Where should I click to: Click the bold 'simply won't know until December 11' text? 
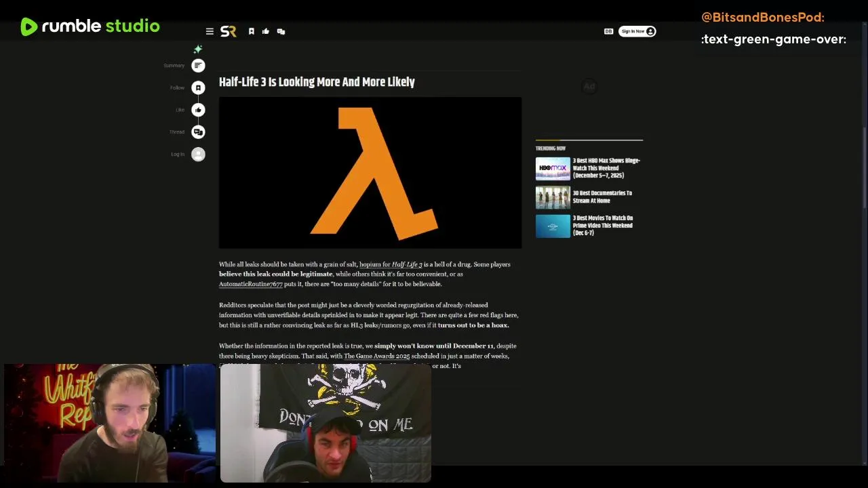point(434,346)
